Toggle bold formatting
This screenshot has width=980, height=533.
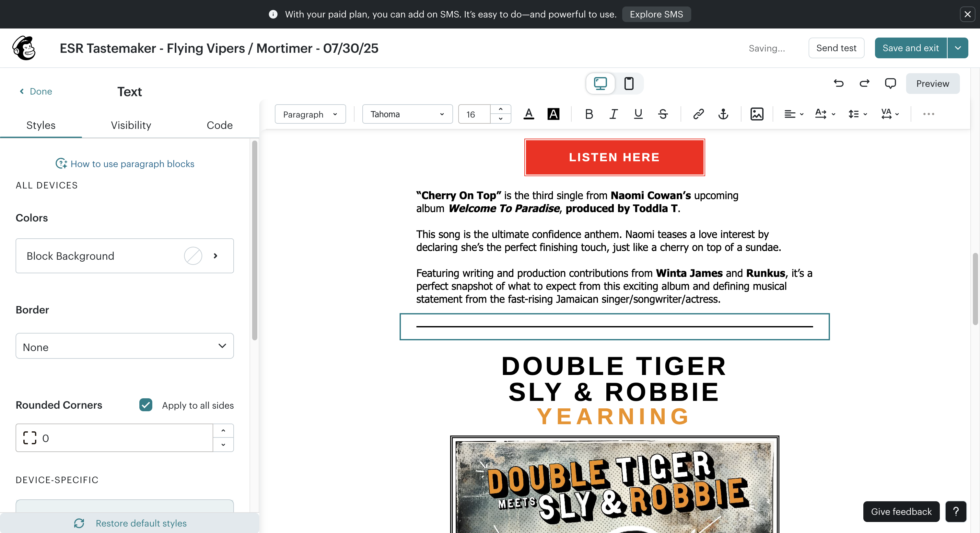[589, 114]
